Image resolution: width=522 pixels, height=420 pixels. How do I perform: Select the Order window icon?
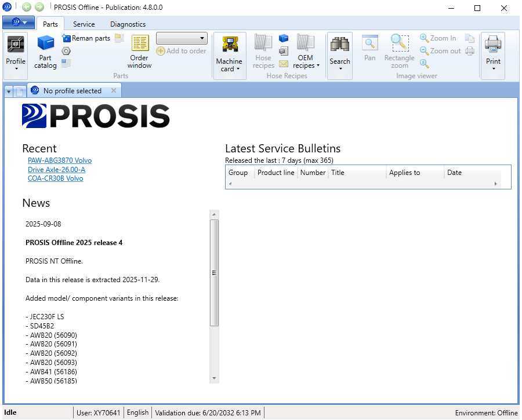tap(140, 51)
